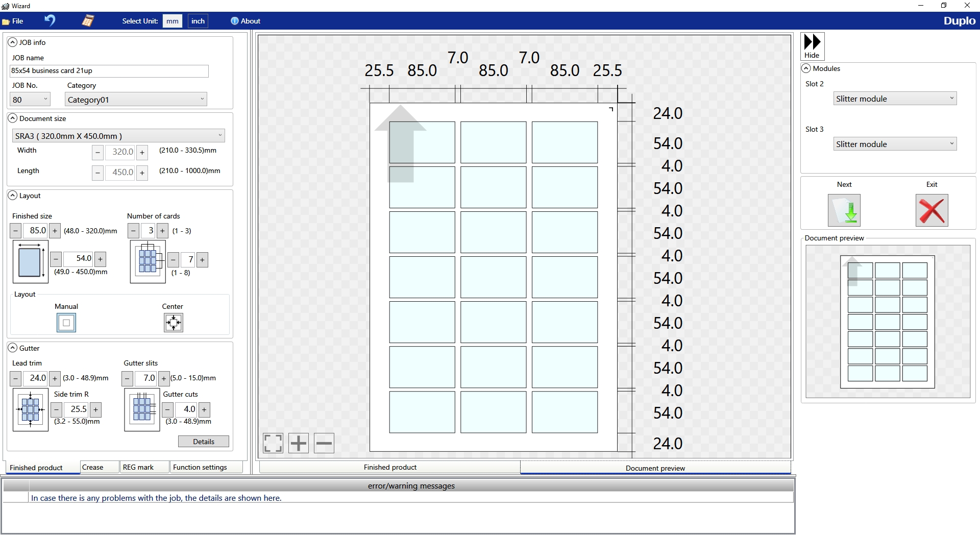Decrease finished size height 54.0

pyautogui.click(x=56, y=259)
